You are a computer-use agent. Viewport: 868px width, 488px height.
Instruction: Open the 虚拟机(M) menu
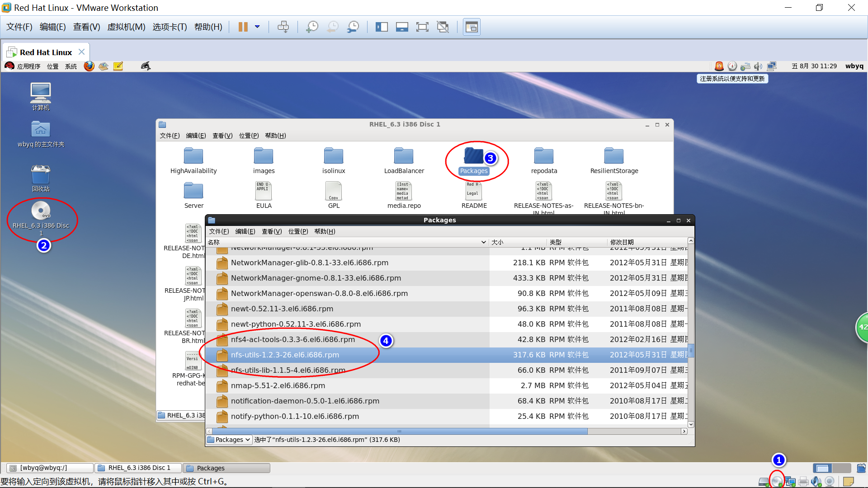click(x=126, y=27)
